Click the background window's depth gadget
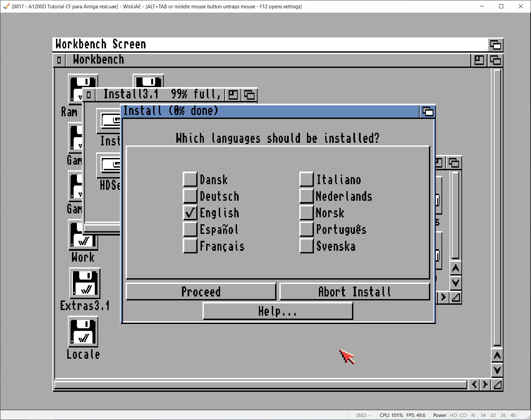Viewport: 531px width, 420px height. click(x=454, y=163)
